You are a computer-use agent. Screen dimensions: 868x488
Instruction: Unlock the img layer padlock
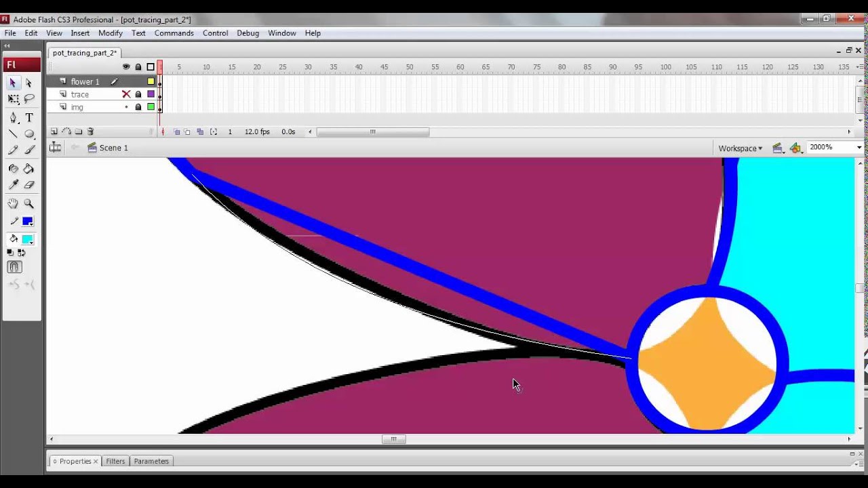click(138, 107)
